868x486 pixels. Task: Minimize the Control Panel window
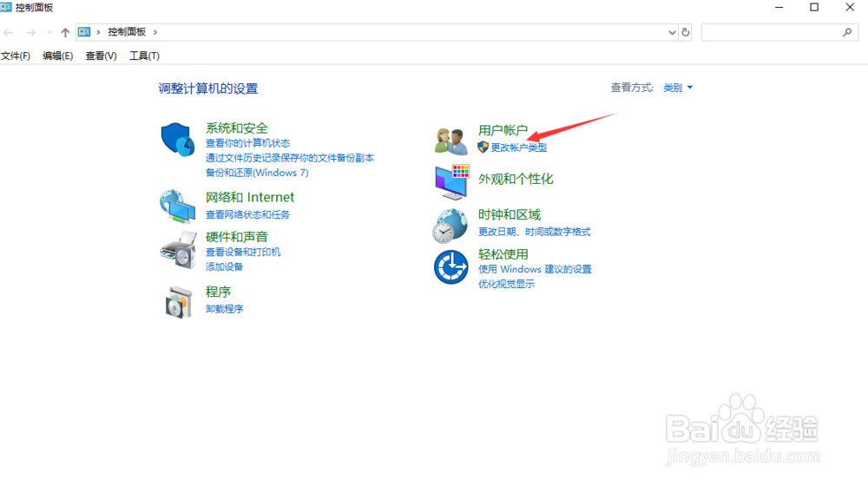[x=779, y=7]
